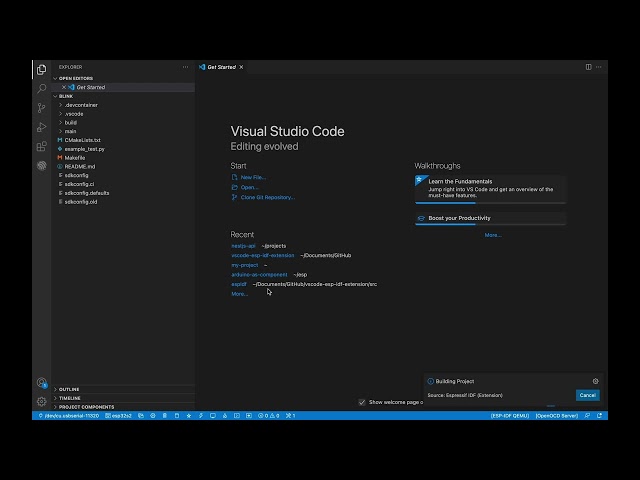Click ESP-IDF QEMU status bar item
Image resolution: width=640 pixels, height=480 pixels.
click(x=510, y=416)
